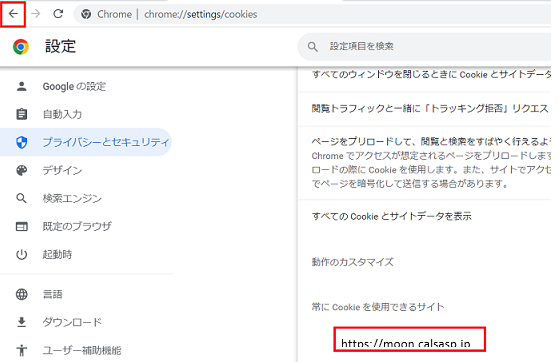Open Google の設定 in sidebar
The image size is (559, 362).
[74, 86]
